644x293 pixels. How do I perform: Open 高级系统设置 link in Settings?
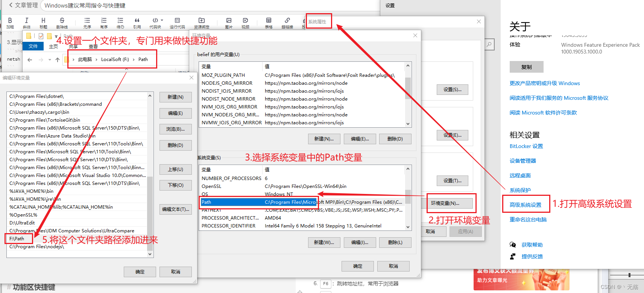click(x=526, y=205)
